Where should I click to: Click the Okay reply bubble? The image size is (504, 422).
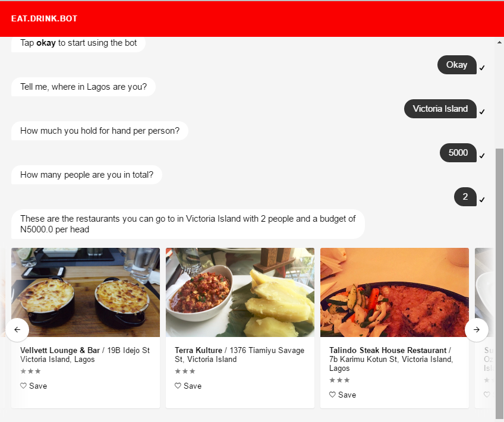pyautogui.click(x=456, y=65)
